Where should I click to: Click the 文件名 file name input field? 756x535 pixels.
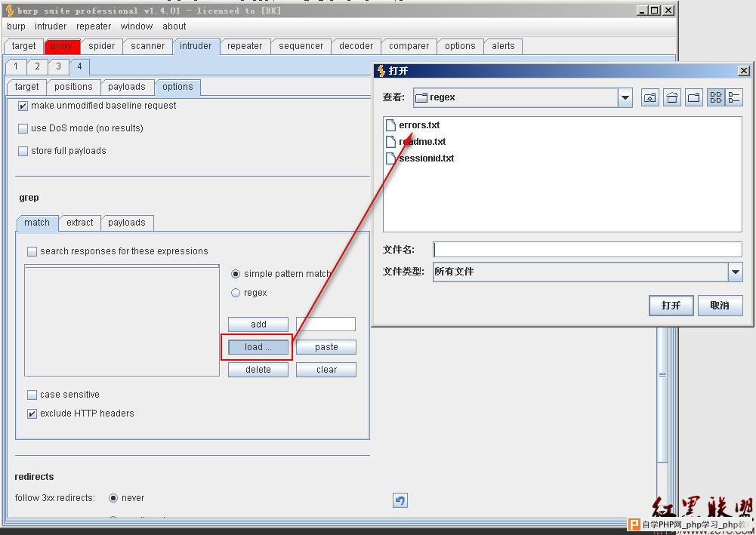click(x=588, y=250)
